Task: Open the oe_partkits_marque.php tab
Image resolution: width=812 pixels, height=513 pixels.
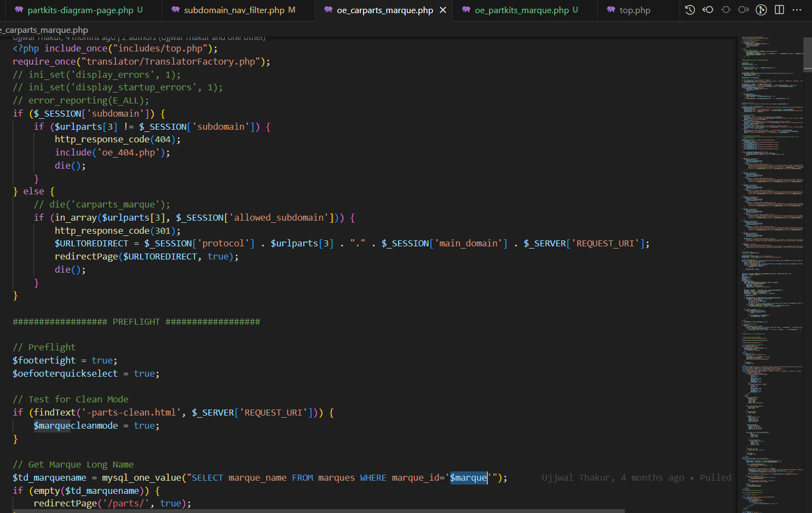Action: (x=521, y=10)
